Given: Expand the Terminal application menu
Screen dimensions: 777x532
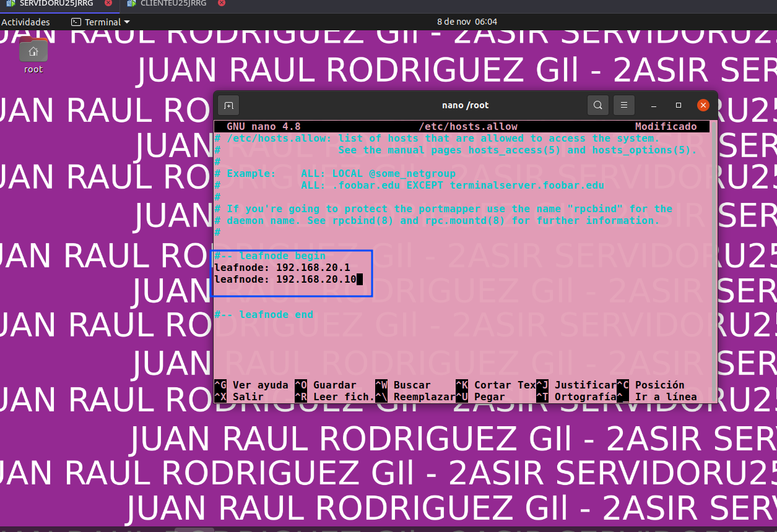Looking at the screenshot, I should 100,22.
